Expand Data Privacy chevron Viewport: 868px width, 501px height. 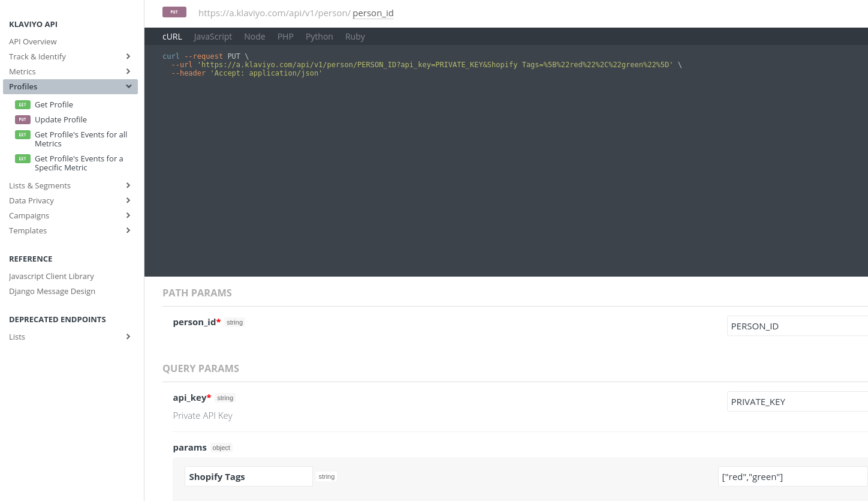click(128, 200)
